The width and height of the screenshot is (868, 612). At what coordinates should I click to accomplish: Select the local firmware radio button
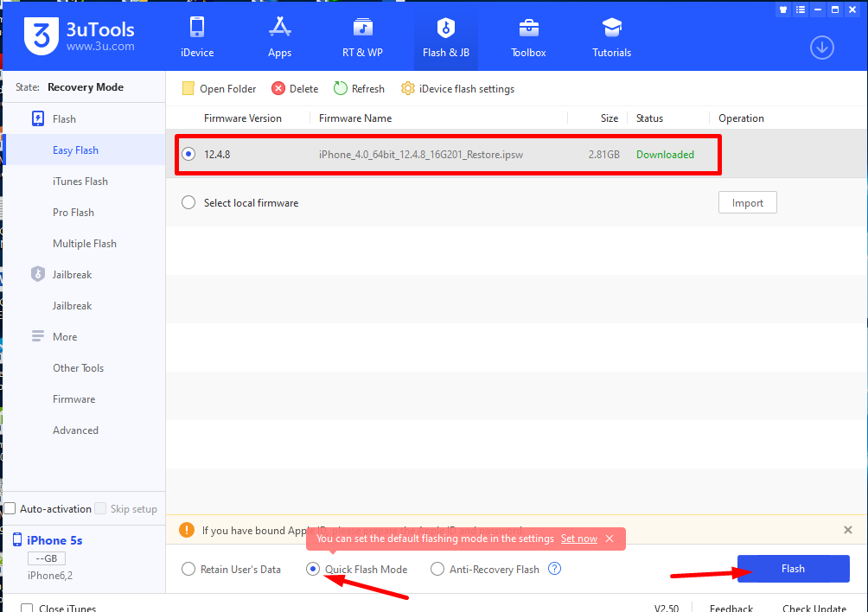tap(188, 202)
